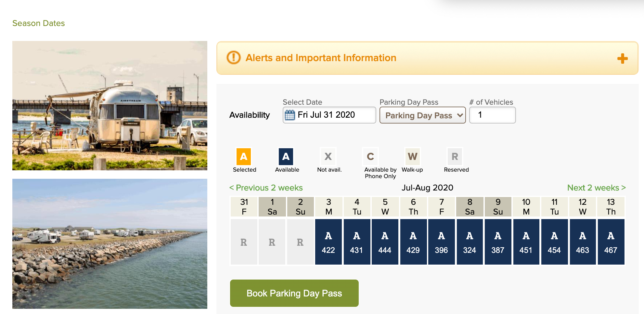Select available Monday Aug 3 cell with 422
Viewport: 644px width, 314px height.
point(328,242)
